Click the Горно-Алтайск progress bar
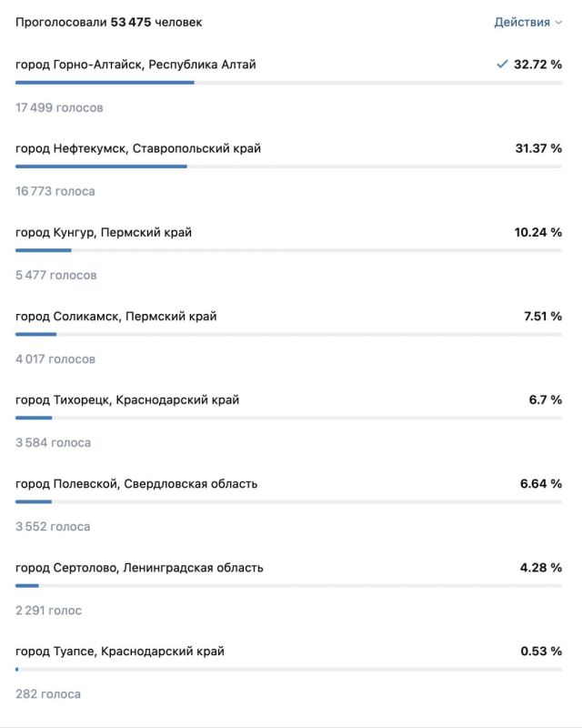Viewport: 582px width, 728px height. (x=288, y=83)
